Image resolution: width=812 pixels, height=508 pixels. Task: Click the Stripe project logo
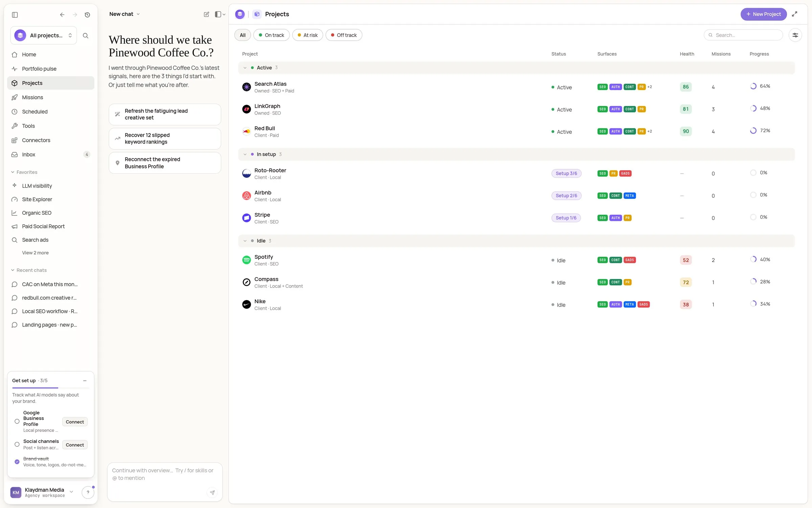coord(247,218)
